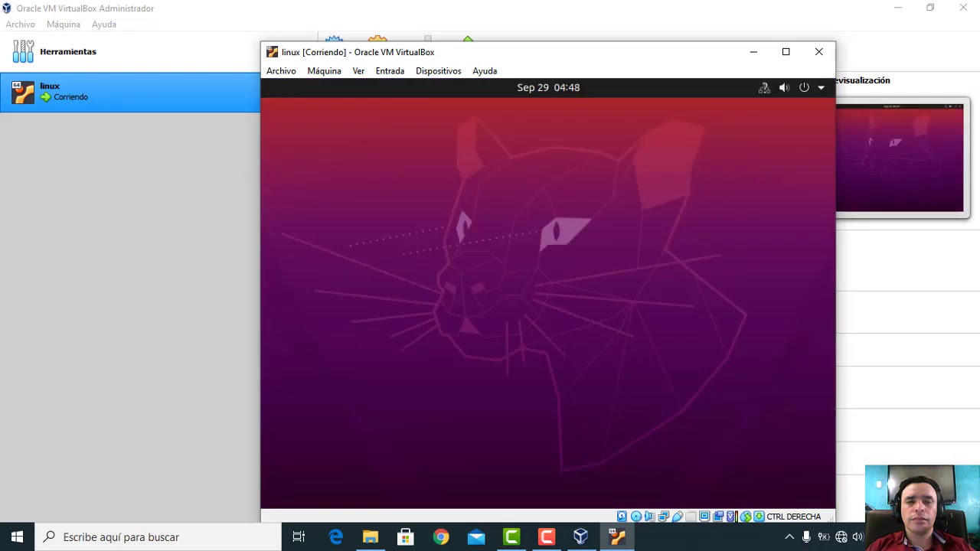The width and height of the screenshot is (980, 551).
Task: Click the shared folders icon in VM status bar
Action: [x=691, y=517]
